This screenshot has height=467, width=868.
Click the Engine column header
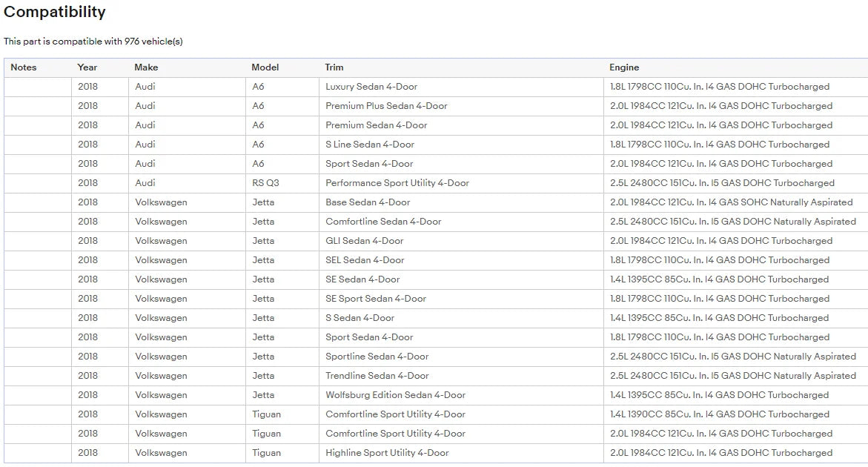pyautogui.click(x=624, y=67)
